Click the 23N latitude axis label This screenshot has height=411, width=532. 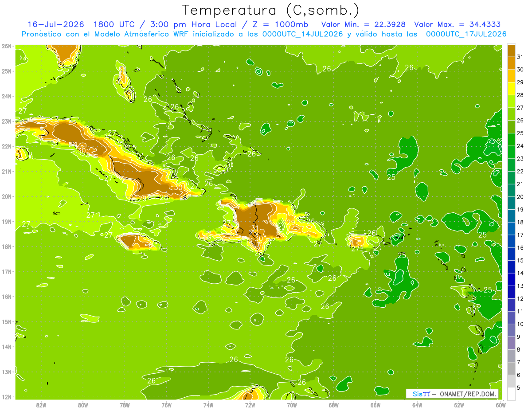point(7,121)
